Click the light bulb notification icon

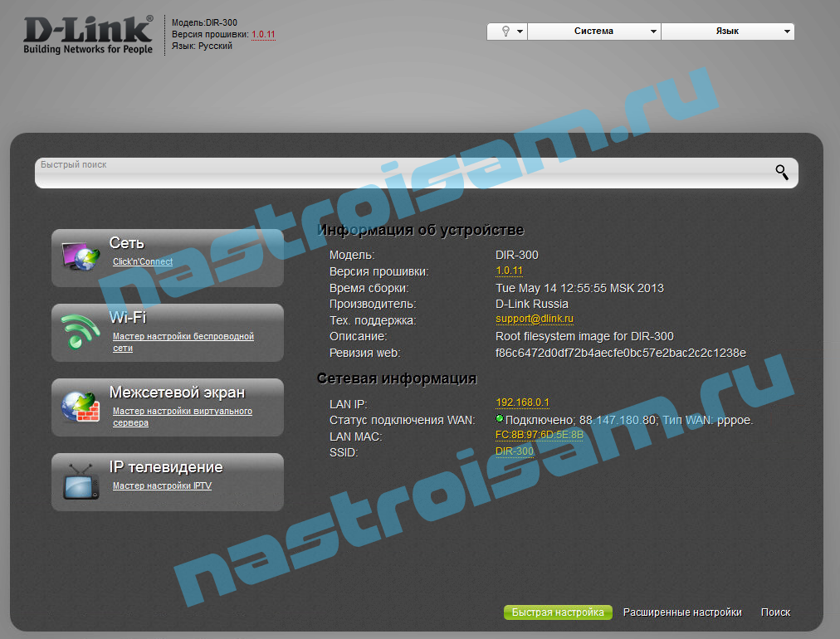(504, 32)
